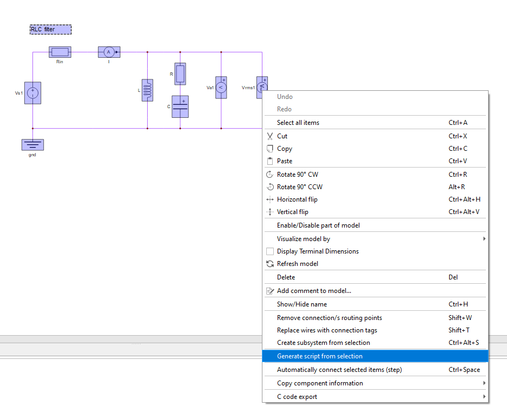Viewport: 507px width, 420px height.
Task: Expand the Visualize model by submenu
Action: (375, 239)
